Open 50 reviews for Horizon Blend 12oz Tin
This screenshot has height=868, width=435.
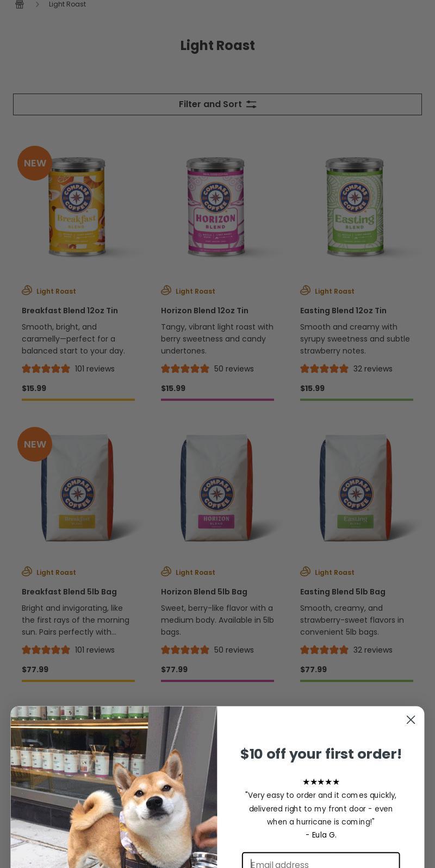[x=234, y=369]
